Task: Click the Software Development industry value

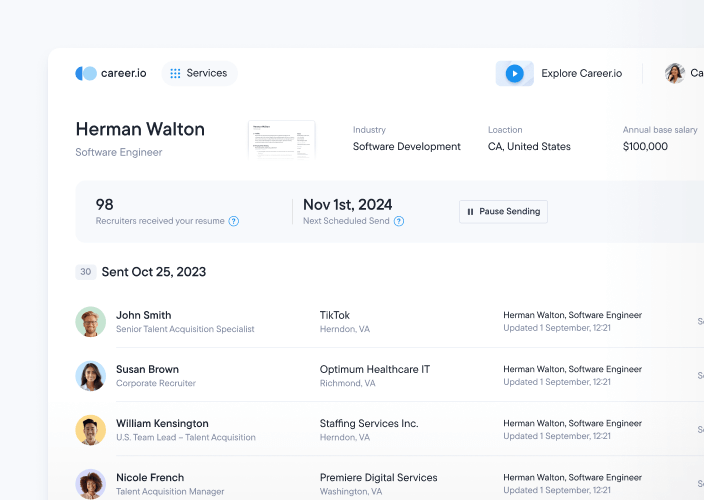Action: click(x=407, y=146)
